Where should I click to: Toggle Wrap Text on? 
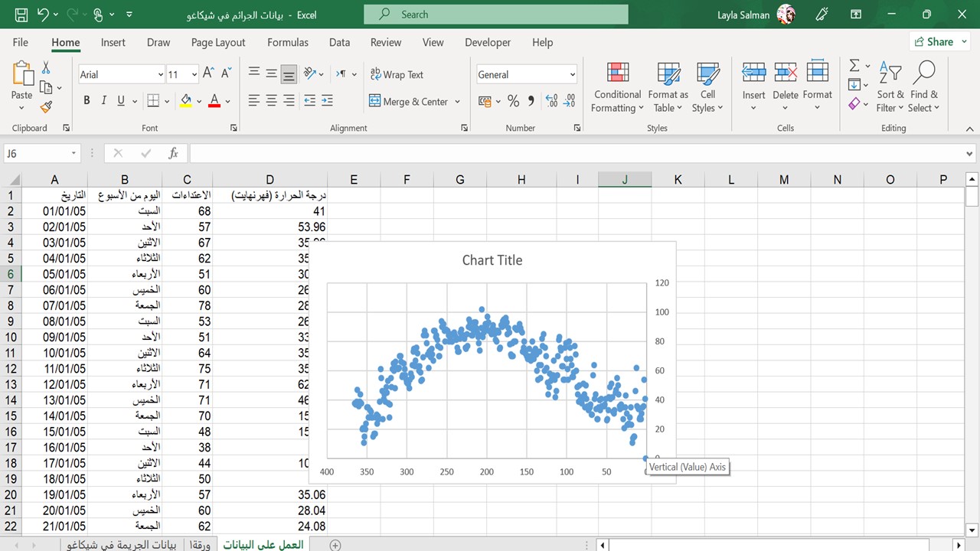point(397,74)
